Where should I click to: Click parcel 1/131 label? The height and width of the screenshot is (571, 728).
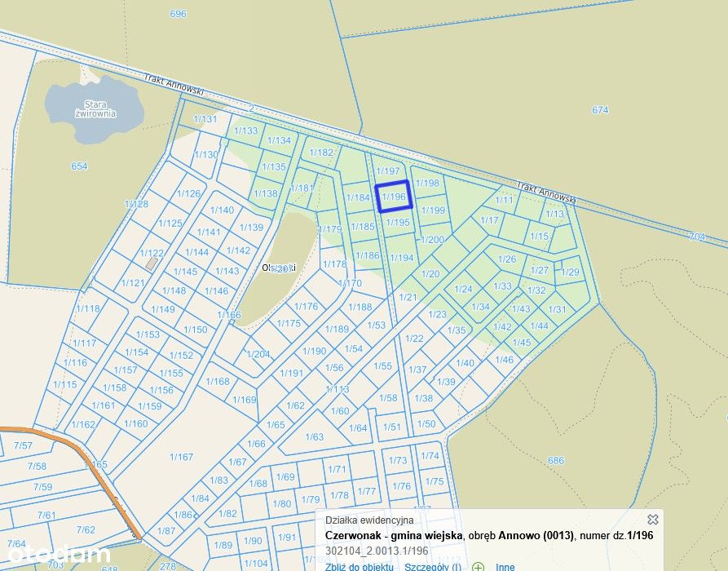click(205, 119)
